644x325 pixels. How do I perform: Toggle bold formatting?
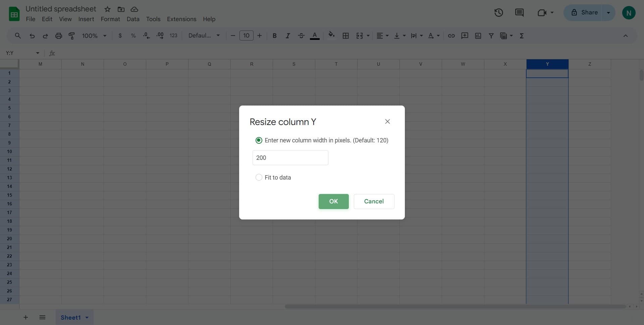(274, 36)
